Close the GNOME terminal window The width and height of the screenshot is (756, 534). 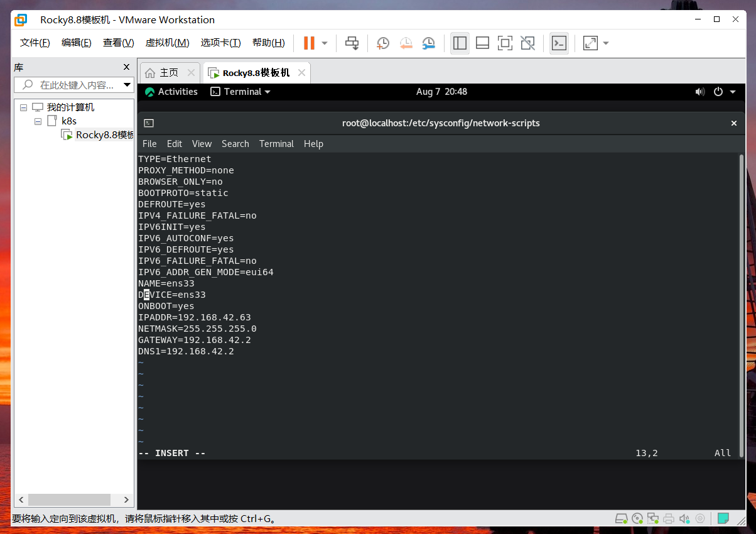coord(734,123)
